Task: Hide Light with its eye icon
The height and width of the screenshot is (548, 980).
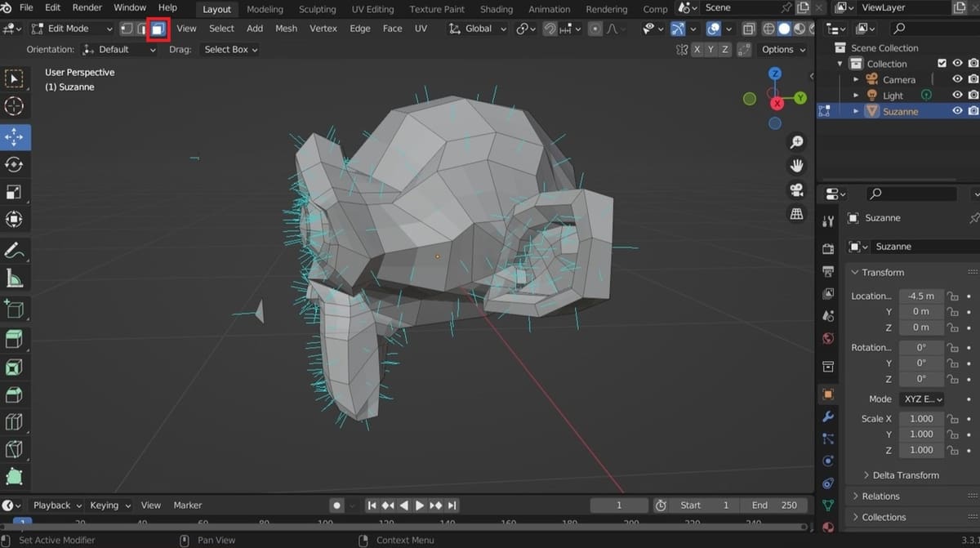Action: click(x=957, y=95)
